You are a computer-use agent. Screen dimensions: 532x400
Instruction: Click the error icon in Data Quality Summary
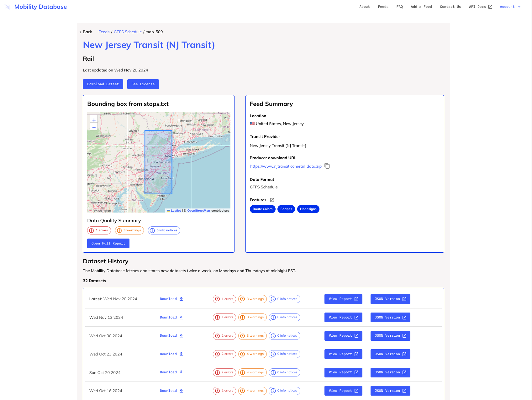coord(92,230)
